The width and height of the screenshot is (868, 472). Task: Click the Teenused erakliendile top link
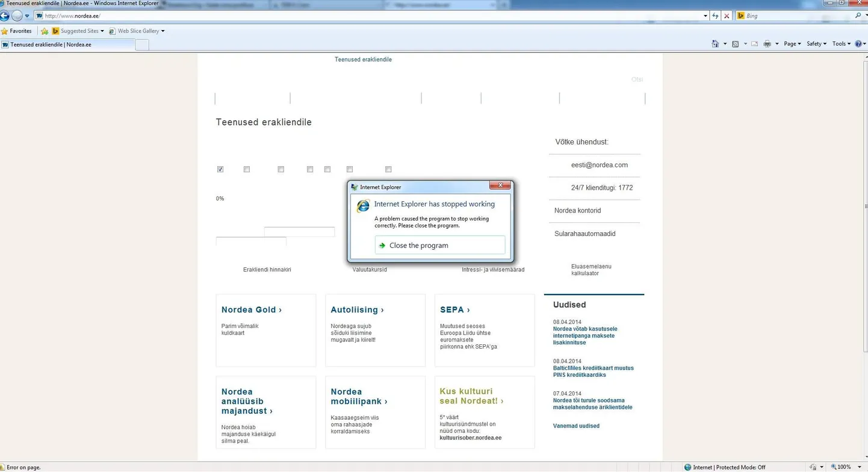[x=363, y=60]
